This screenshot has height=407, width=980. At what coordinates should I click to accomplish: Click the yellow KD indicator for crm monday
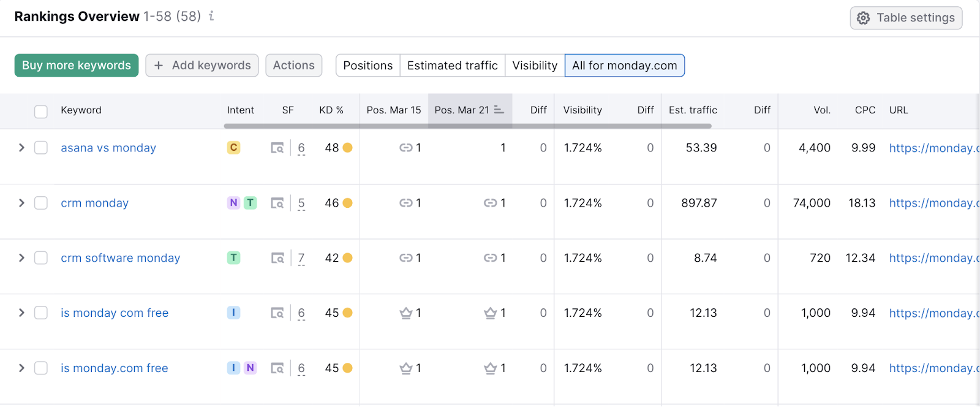tap(348, 203)
